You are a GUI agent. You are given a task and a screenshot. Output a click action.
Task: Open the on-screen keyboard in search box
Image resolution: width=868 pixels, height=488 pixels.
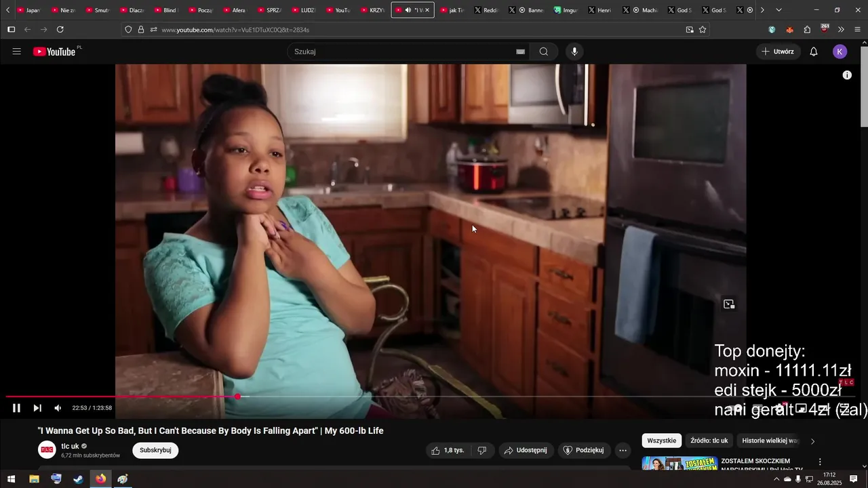pyautogui.click(x=520, y=52)
